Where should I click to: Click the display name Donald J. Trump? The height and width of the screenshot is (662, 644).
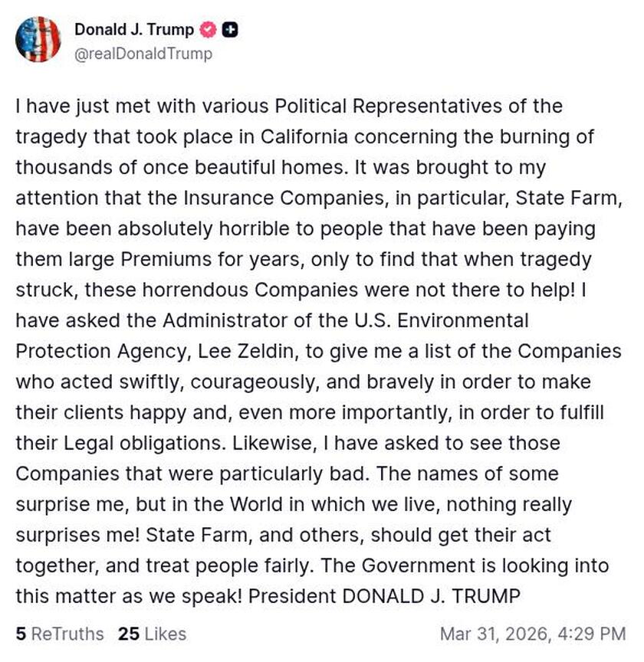coord(133,30)
